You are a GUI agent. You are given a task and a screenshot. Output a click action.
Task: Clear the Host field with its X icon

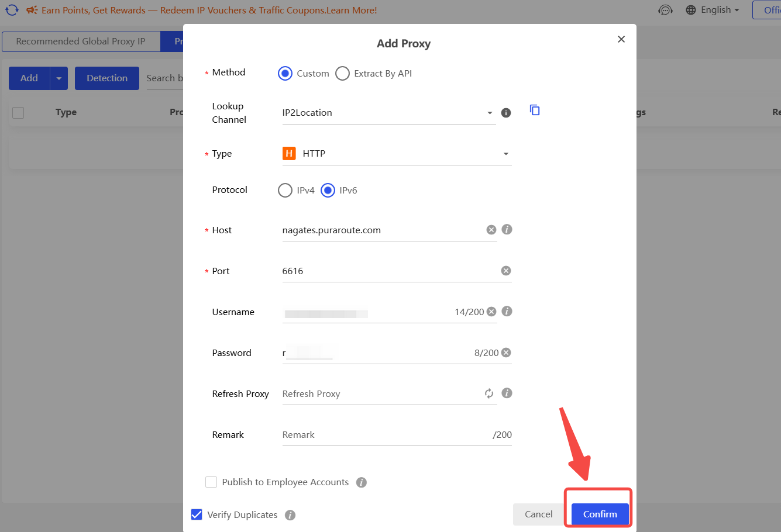(491, 230)
